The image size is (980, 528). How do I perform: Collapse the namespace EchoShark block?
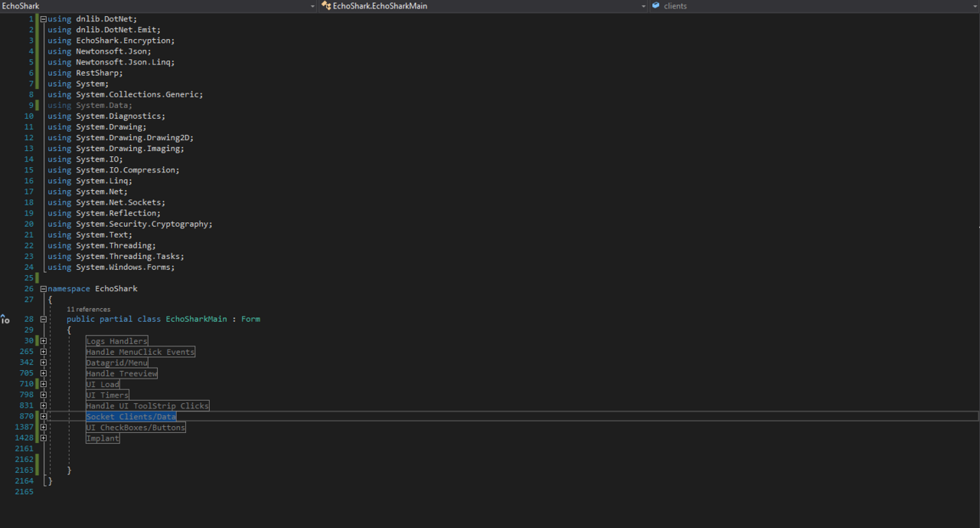(x=43, y=289)
